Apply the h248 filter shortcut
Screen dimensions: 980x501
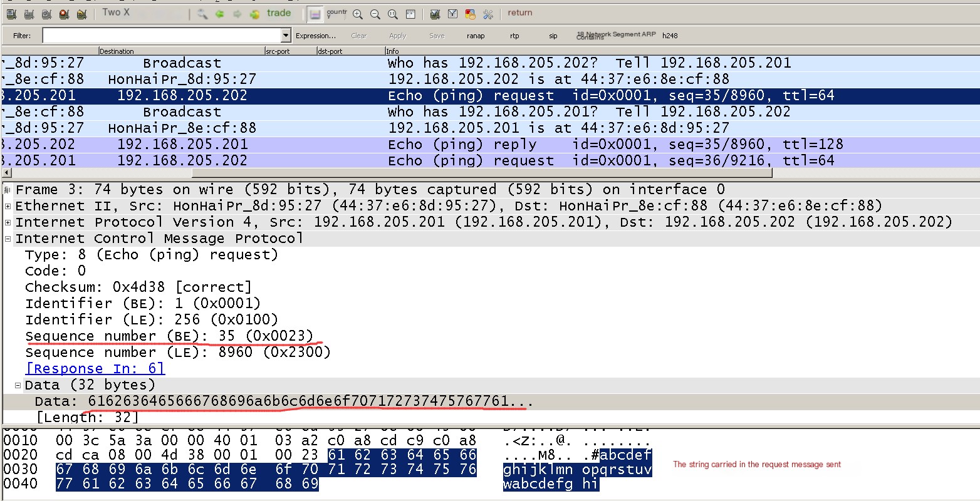[670, 36]
